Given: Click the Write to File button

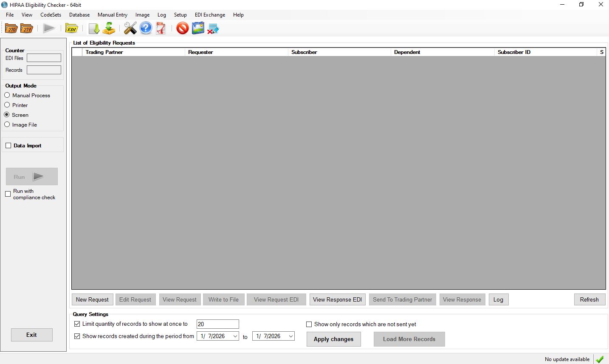Looking at the screenshot, I should pos(224,299).
